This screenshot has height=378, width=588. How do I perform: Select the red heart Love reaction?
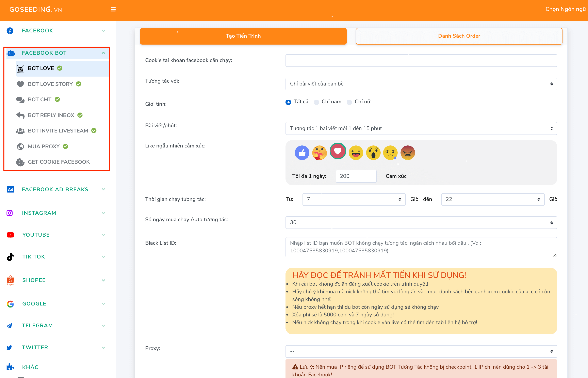[338, 151]
